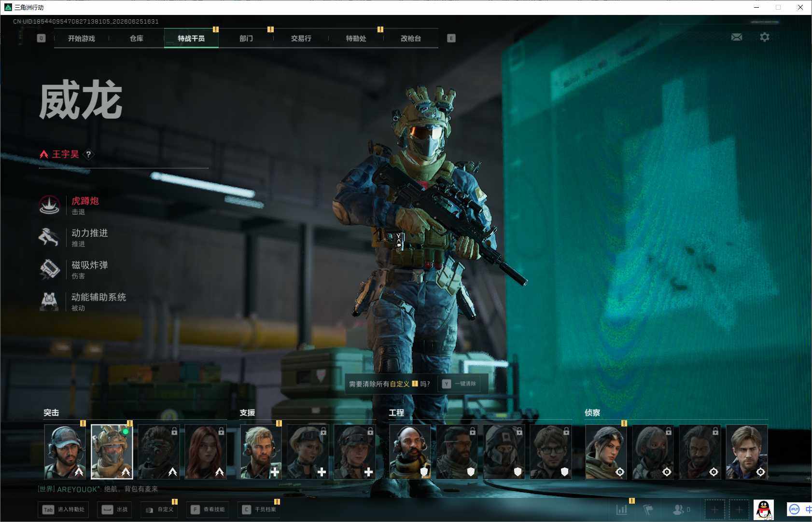Select the second support operator portrait
Viewport: 812px width, 522px height.
pos(308,452)
